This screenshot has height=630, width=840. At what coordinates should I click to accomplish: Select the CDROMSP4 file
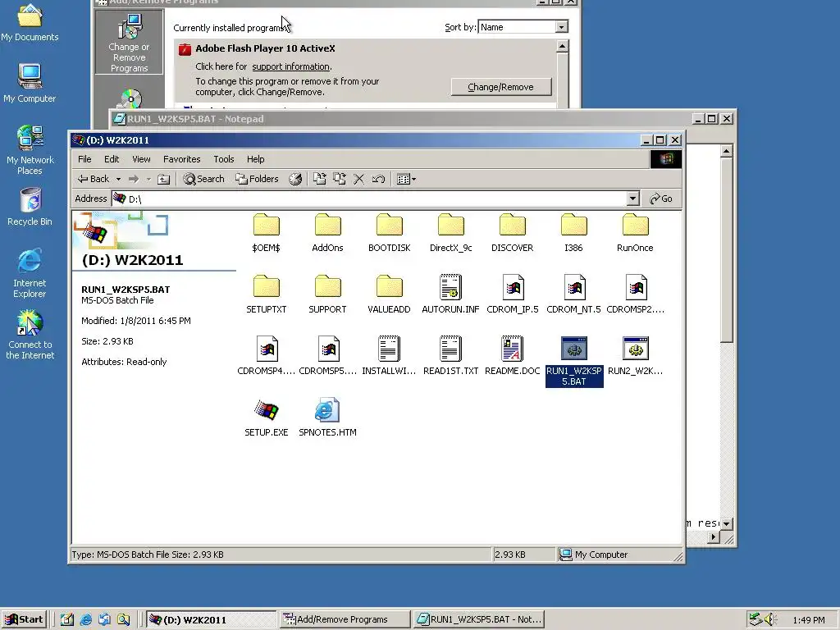(267, 356)
